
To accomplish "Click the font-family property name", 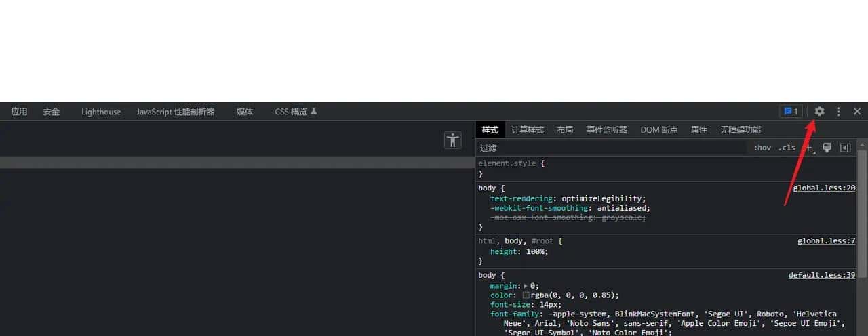I will point(515,314).
